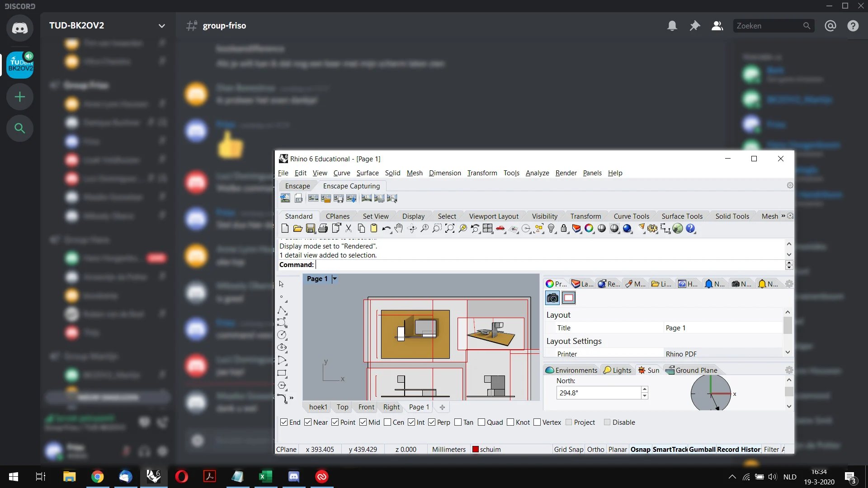
Task: Click the Zoom Extents icon
Action: tap(449, 229)
